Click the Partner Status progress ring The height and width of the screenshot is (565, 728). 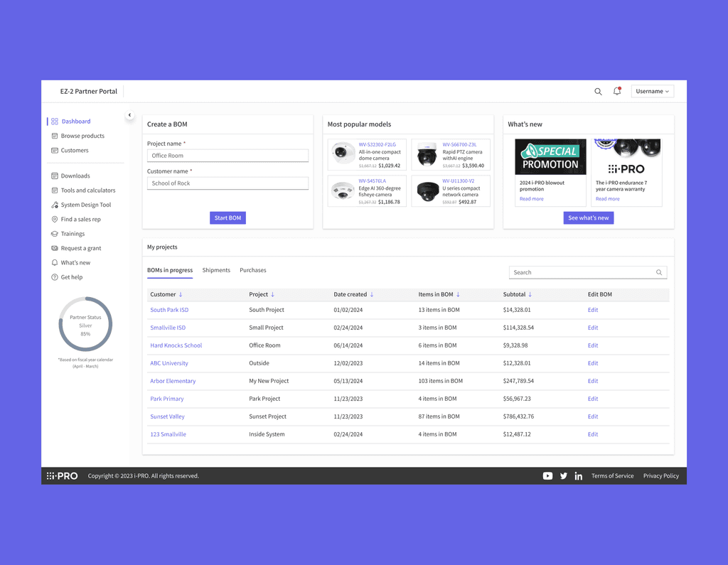click(x=85, y=324)
